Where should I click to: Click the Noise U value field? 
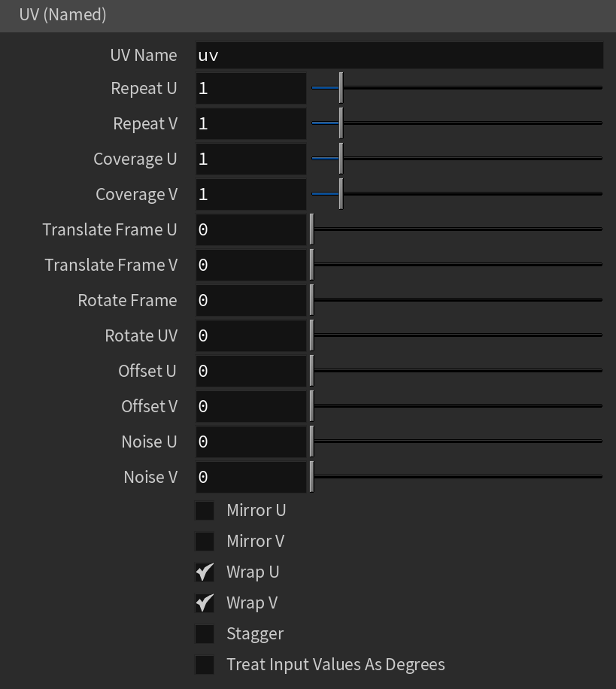coord(251,442)
